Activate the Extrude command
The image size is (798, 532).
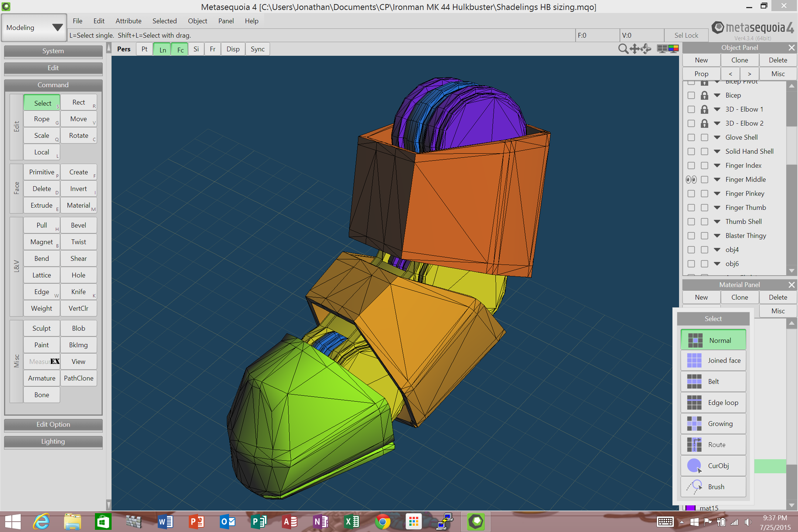click(x=42, y=205)
